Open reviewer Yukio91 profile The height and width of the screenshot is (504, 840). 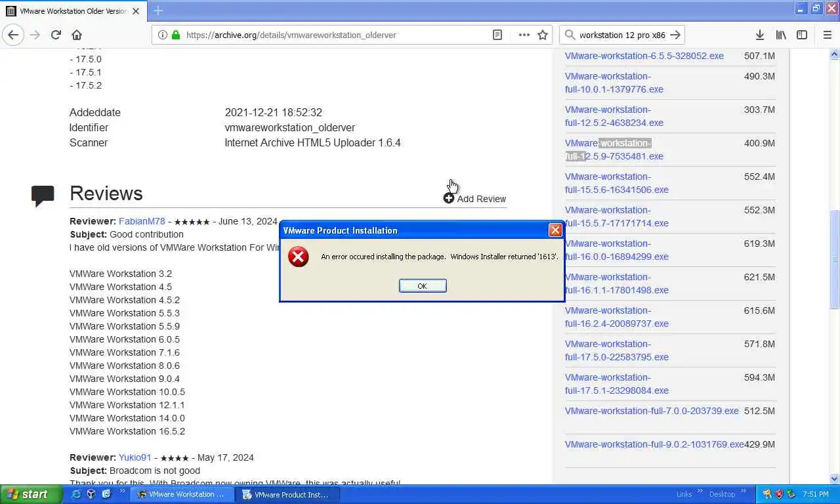coord(135,457)
